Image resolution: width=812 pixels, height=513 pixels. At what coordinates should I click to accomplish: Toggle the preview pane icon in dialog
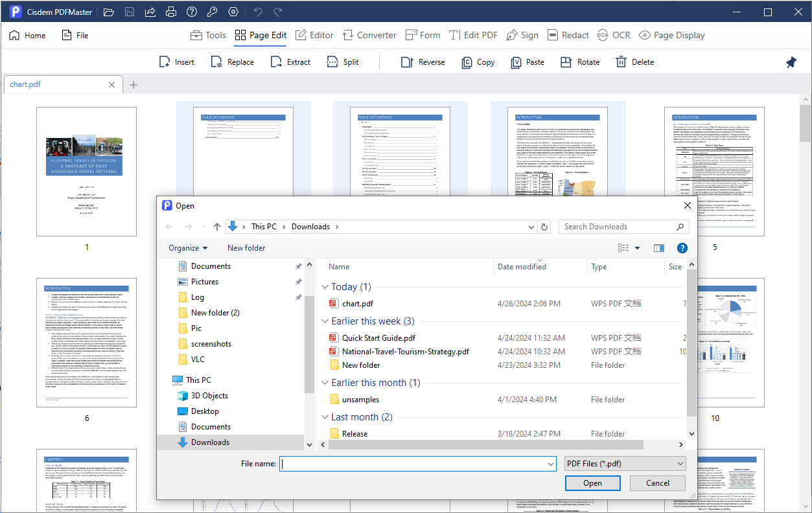tap(659, 248)
